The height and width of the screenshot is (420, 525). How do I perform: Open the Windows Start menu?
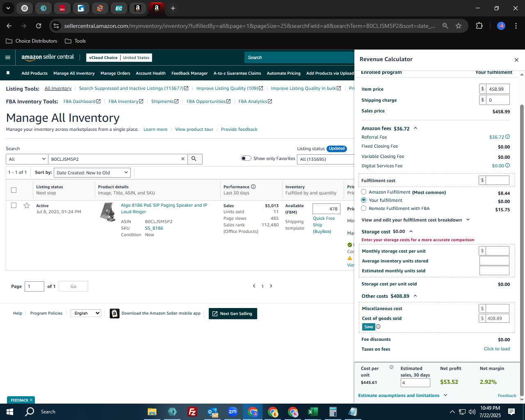[10, 412]
